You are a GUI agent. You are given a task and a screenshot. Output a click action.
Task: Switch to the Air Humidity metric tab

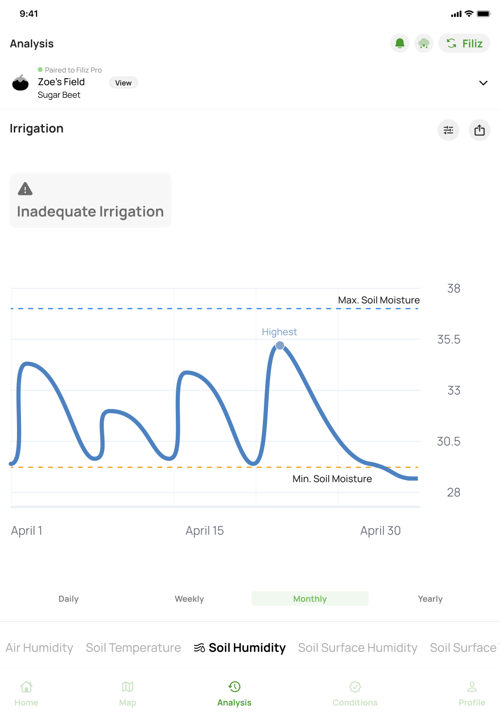[x=39, y=648]
